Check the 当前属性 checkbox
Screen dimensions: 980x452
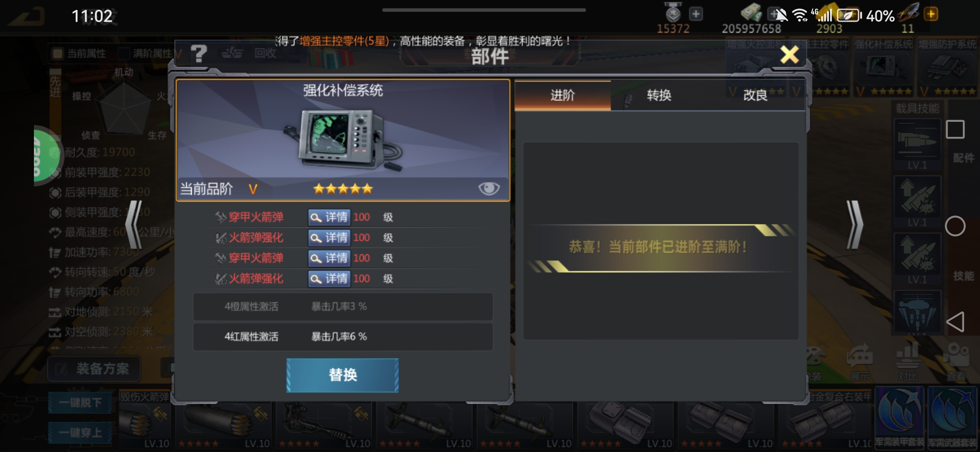tap(57, 54)
